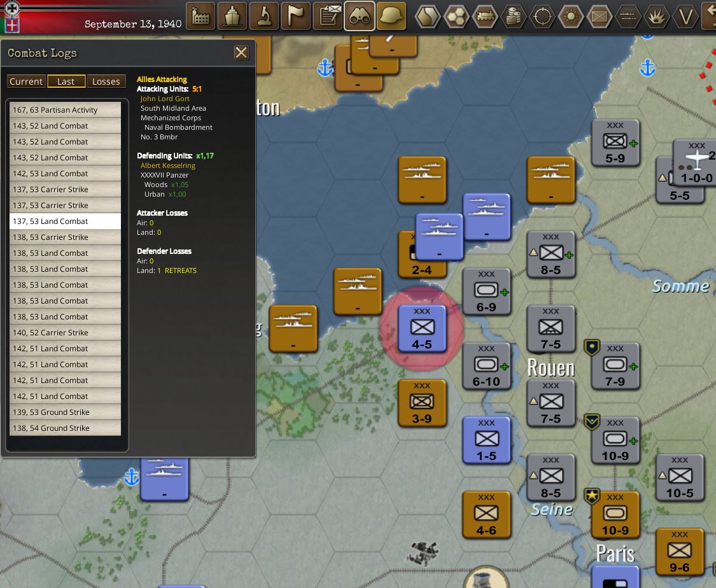Toggle the coins resources overlay icon
716x588 pixels.
coord(514,17)
